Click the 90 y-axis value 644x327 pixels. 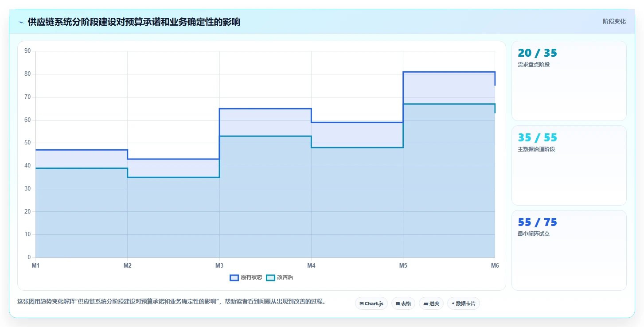click(27, 51)
